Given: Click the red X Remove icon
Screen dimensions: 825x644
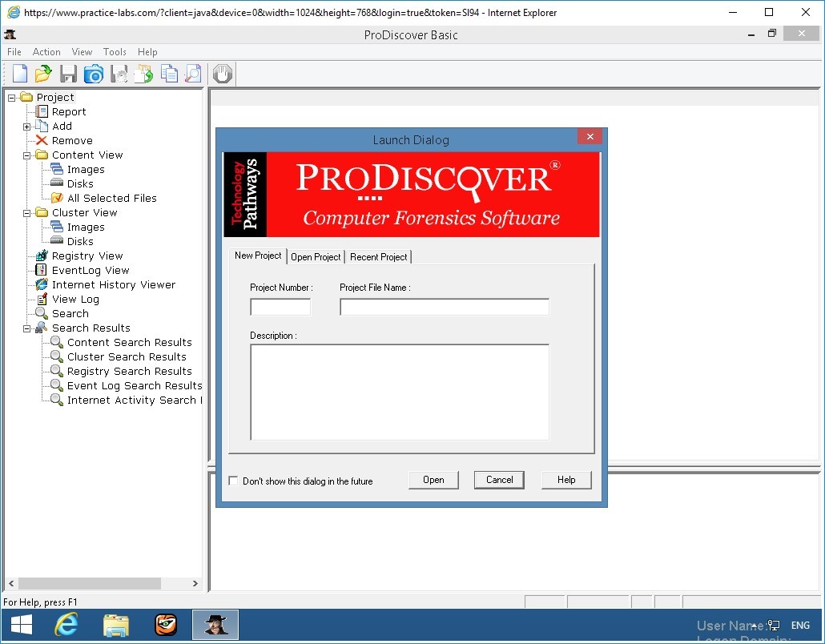Looking at the screenshot, I should 42,140.
